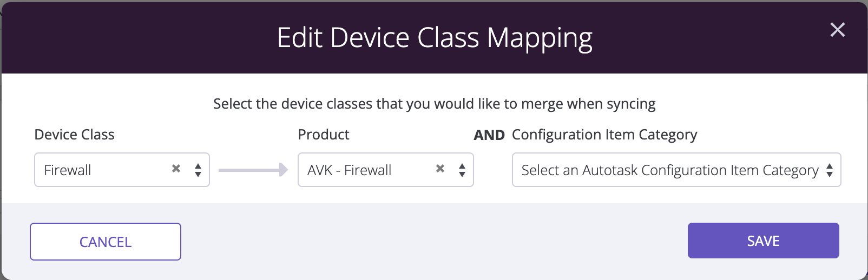868x280 pixels.
Task: Click the Configuration Item Category label
Action: click(604, 135)
